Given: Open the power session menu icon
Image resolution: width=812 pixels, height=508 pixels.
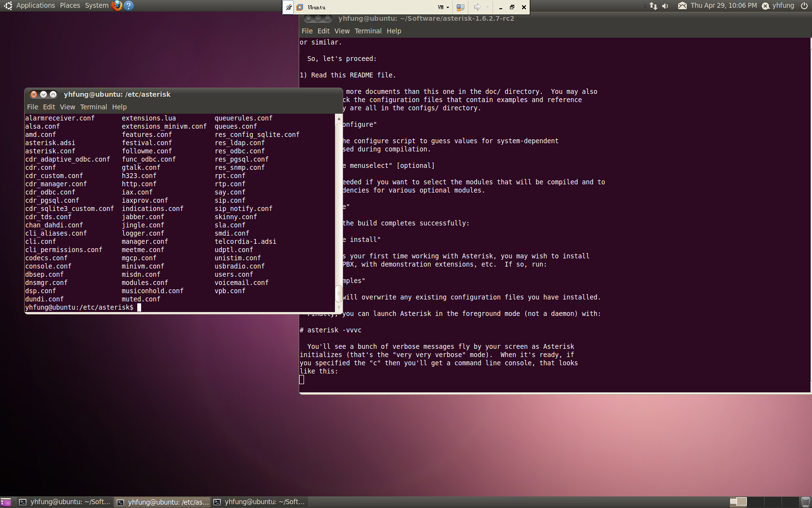Looking at the screenshot, I should 804,5.
